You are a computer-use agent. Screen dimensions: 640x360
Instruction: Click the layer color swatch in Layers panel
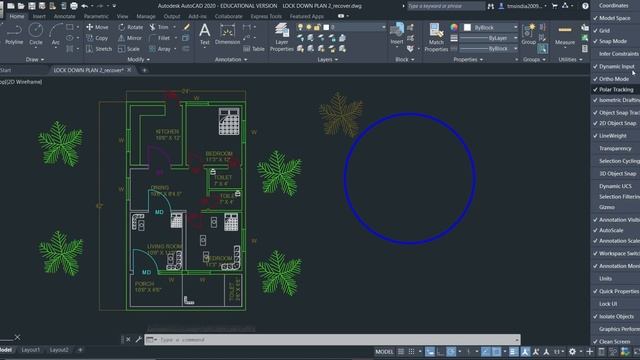[x=326, y=27]
